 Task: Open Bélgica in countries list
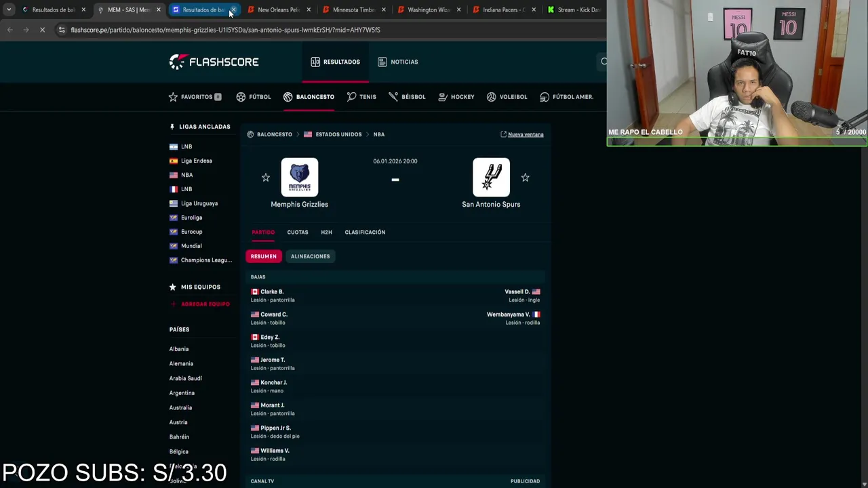(179, 451)
